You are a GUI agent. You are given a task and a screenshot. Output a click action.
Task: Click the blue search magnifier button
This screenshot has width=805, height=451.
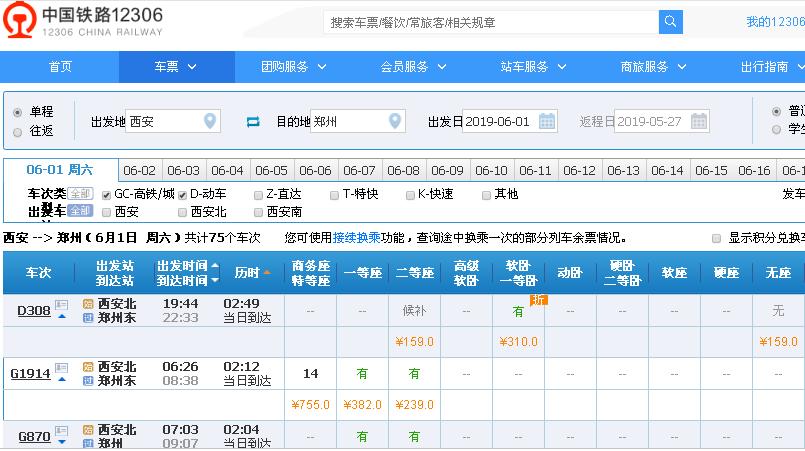point(670,22)
